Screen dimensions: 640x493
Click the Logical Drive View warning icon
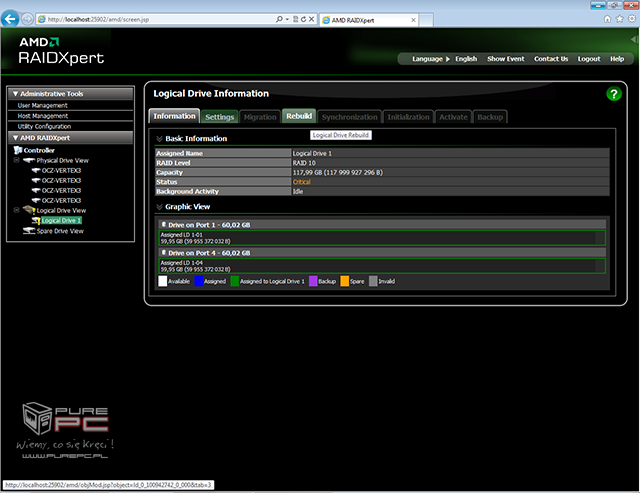coord(29,210)
